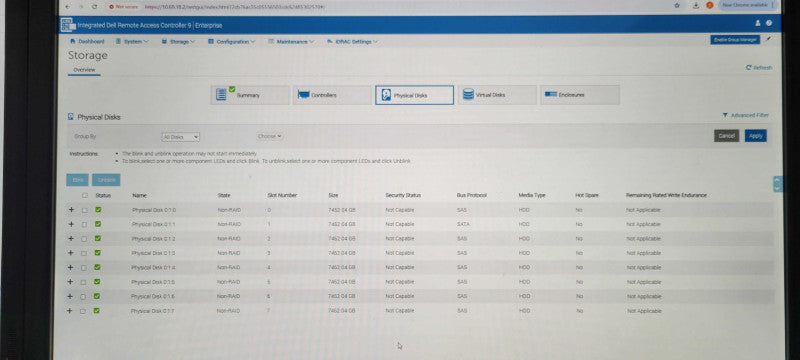The width and height of the screenshot is (800, 360).
Task: Check the box for Physical Disk 0:1:0
Action: (x=85, y=210)
